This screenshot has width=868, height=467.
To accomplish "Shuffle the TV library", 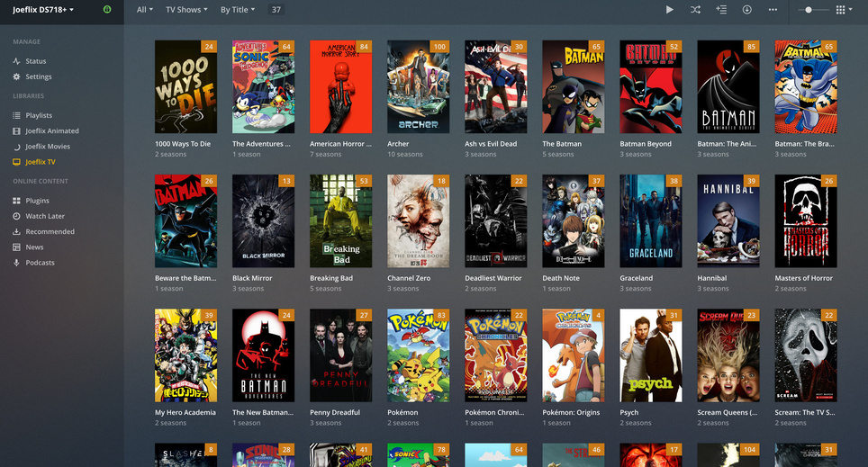I will pos(695,9).
